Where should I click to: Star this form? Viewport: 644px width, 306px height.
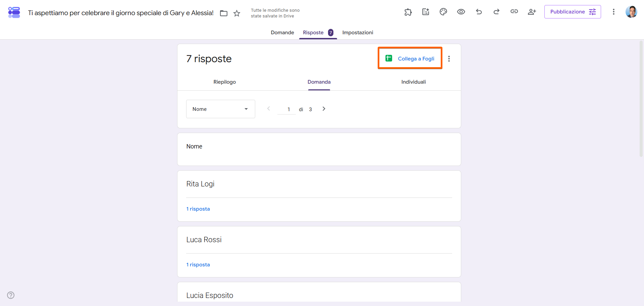point(237,13)
